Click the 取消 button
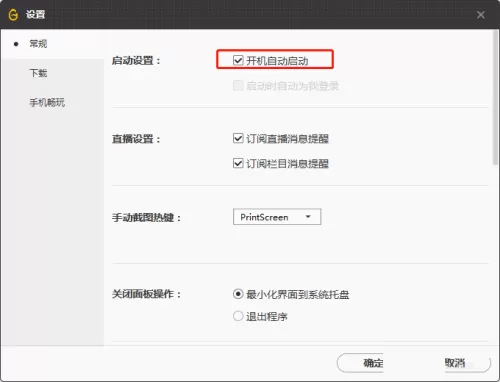Viewport: 500px width, 382px height. click(x=468, y=363)
